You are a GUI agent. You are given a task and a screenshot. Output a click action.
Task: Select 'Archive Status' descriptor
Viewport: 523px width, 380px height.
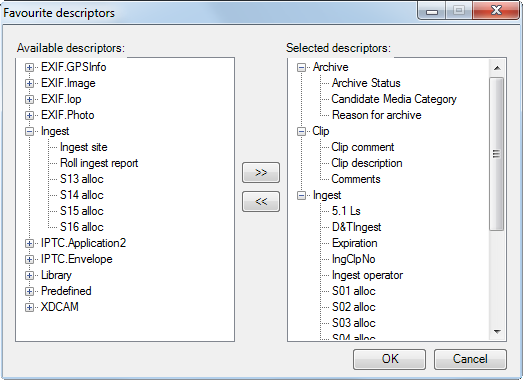pyautogui.click(x=366, y=83)
